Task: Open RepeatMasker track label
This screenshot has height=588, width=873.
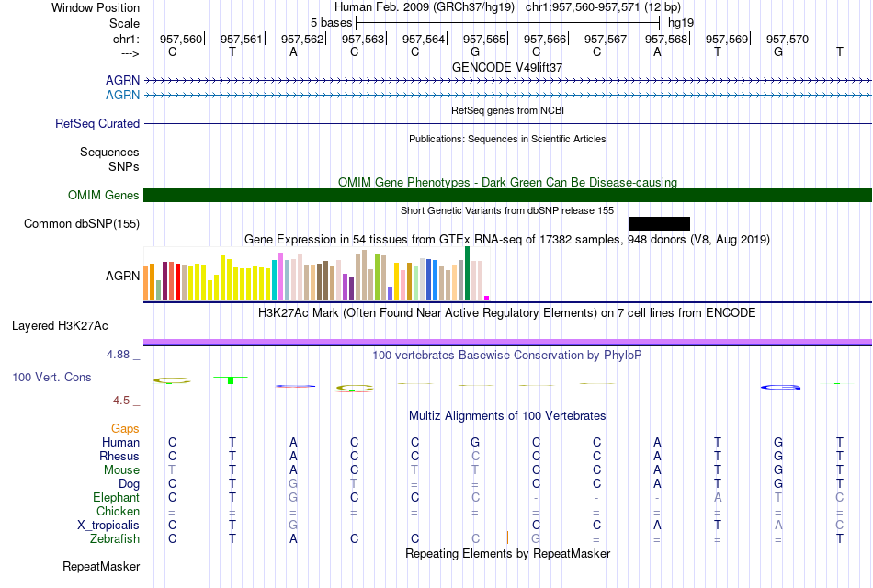Action: pos(101,566)
